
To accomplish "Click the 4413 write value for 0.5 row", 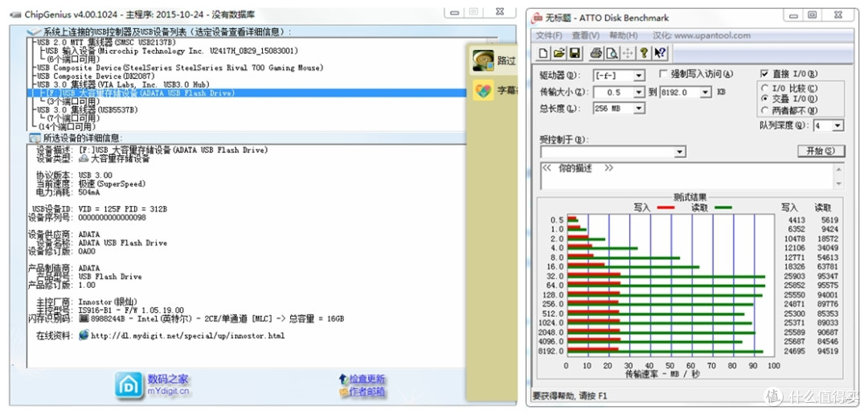I will [796, 220].
